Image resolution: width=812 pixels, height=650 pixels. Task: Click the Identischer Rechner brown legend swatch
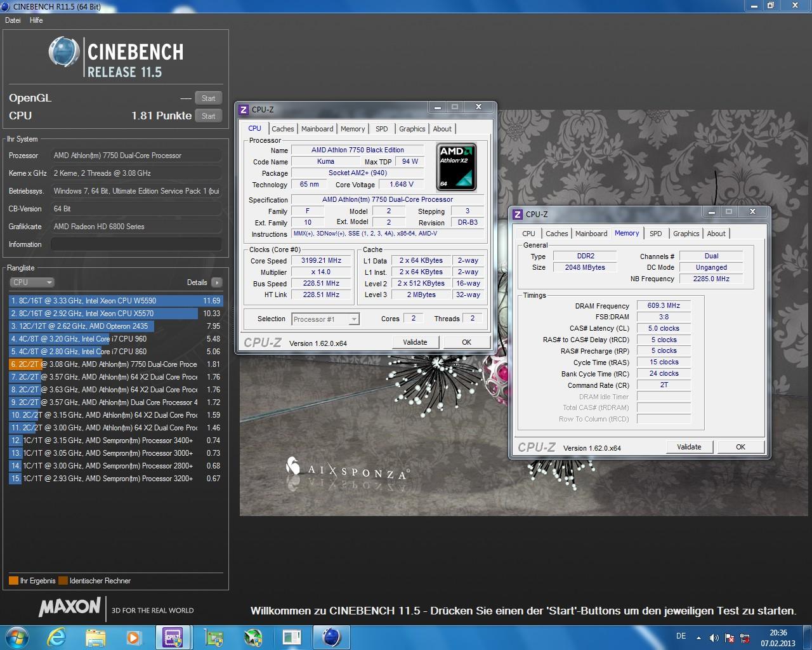63,581
